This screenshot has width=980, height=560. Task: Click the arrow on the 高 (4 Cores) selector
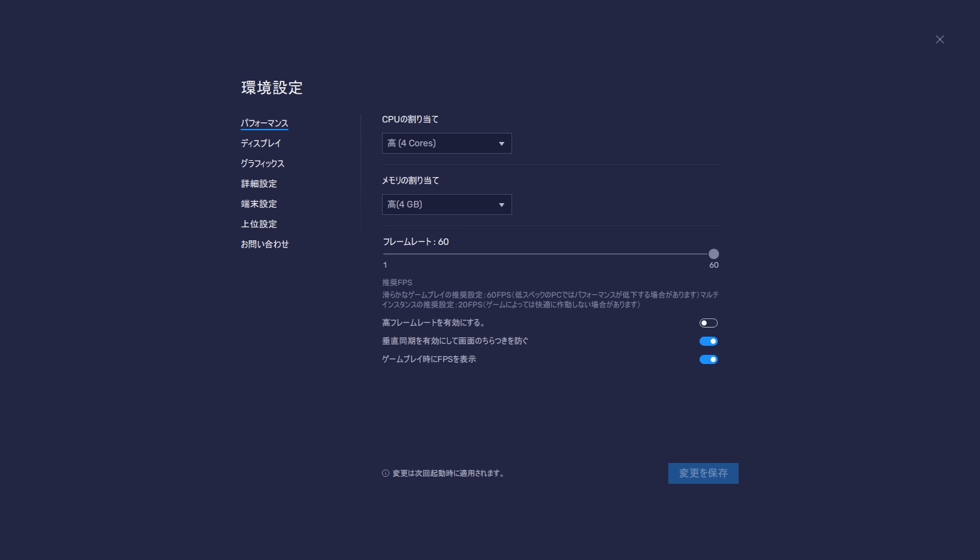[501, 143]
